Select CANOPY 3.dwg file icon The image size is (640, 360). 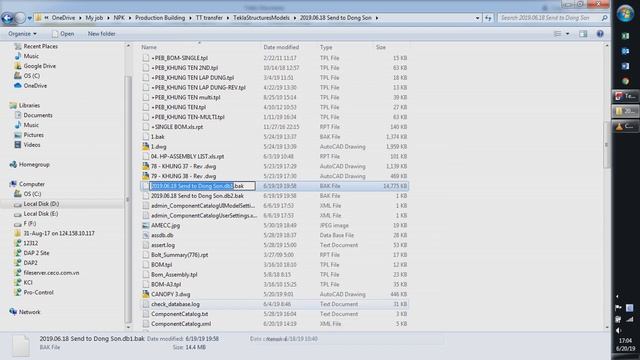(146, 294)
